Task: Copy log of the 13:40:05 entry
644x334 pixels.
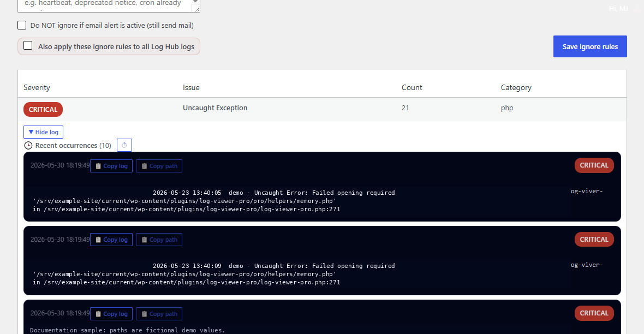Action: click(111, 166)
